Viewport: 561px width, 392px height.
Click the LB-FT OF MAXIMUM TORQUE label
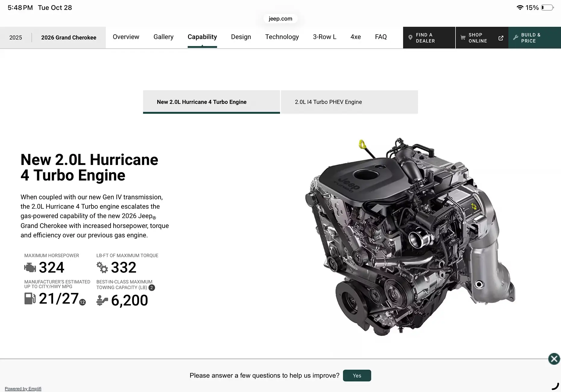tap(127, 255)
